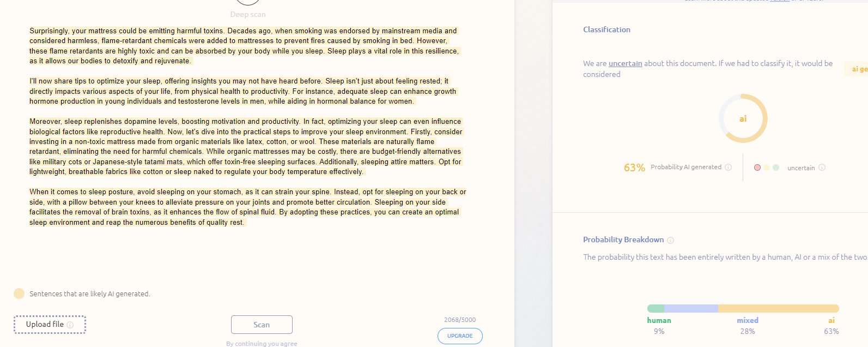The image size is (868, 347).
Task: Click the blue mixed segment of probability bar
Action: pos(691,309)
